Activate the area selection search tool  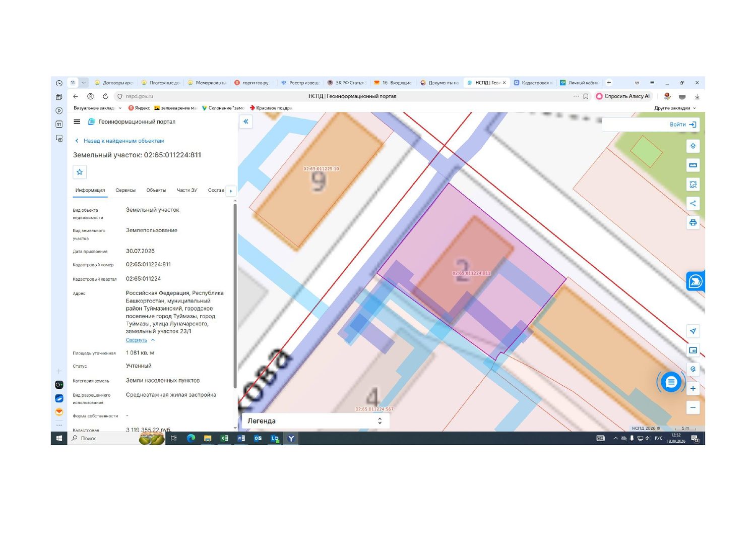693,185
